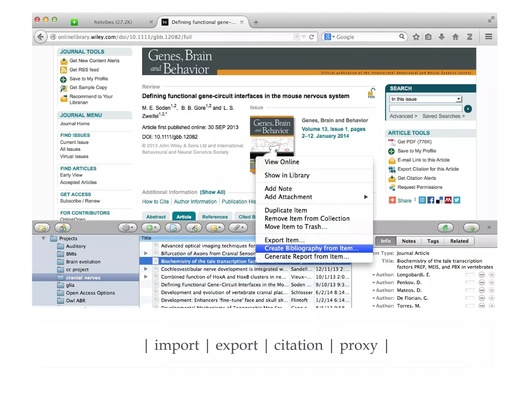The height and width of the screenshot is (399, 532).
Task: Switch to the Notes tab in Zotero
Action: (x=409, y=241)
